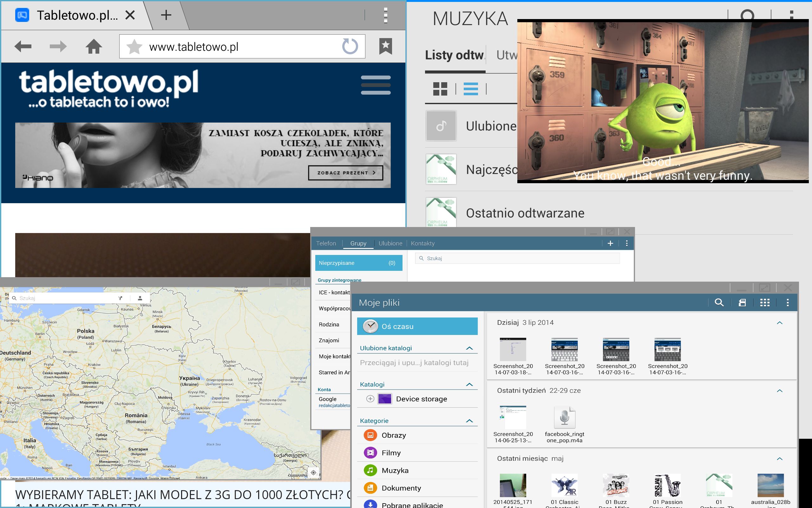Open maps account profile icon
The height and width of the screenshot is (508, 812).
click(140, 298)
